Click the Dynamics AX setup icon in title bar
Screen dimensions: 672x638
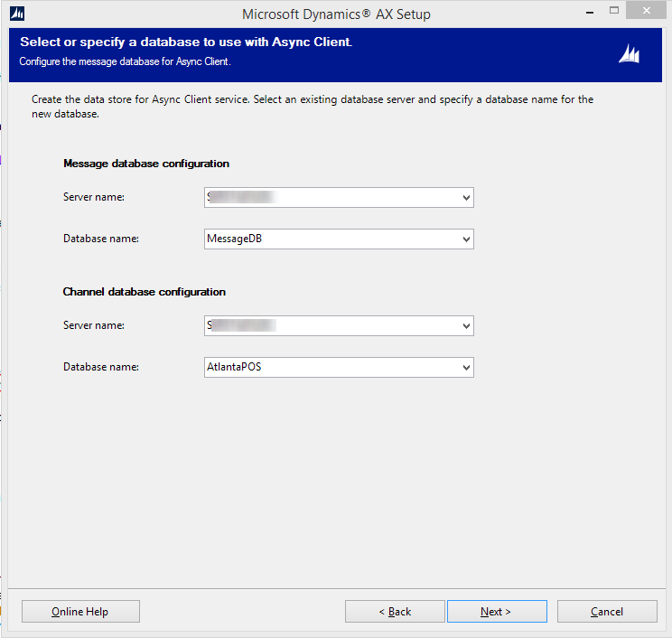coord(16,14)
